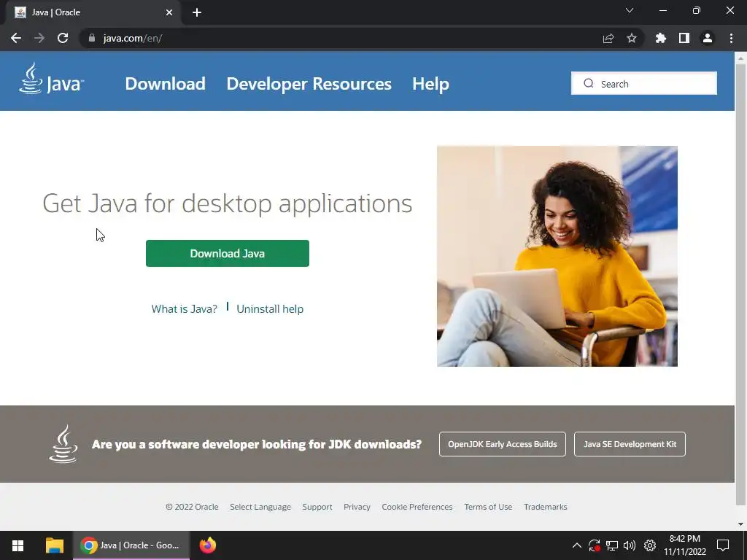The image size is (747, 560).
Task: Open the Chrome profile avatar icon
Action: [x=708, y=38]
